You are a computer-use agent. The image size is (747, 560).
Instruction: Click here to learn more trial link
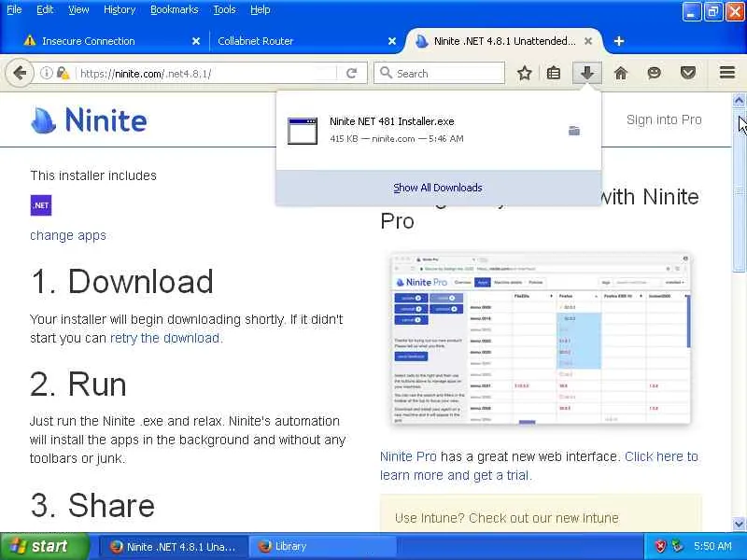[x=539, y=466]
